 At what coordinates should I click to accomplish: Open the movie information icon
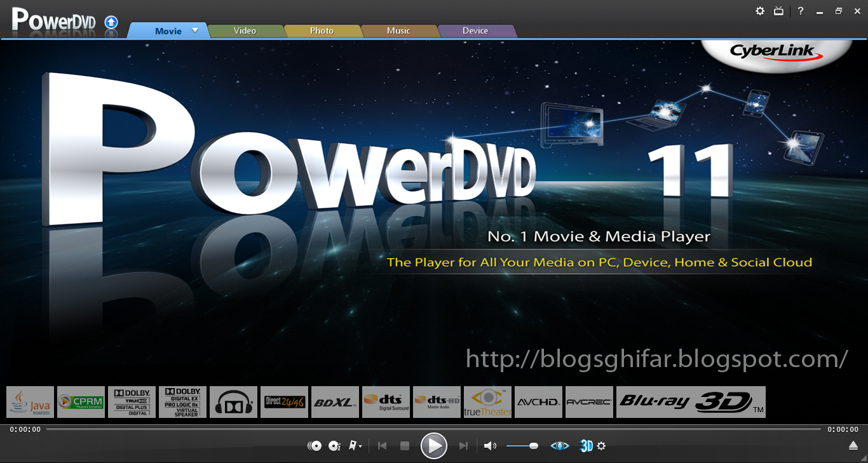point(334,446)
